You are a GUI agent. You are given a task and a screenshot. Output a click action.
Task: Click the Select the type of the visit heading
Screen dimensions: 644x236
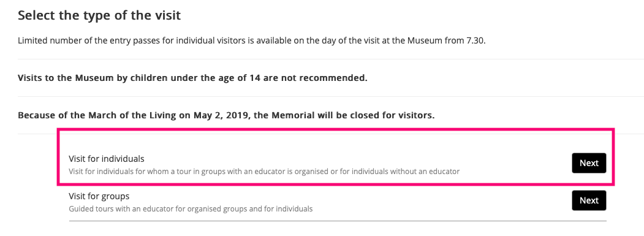tap(99, 15)
